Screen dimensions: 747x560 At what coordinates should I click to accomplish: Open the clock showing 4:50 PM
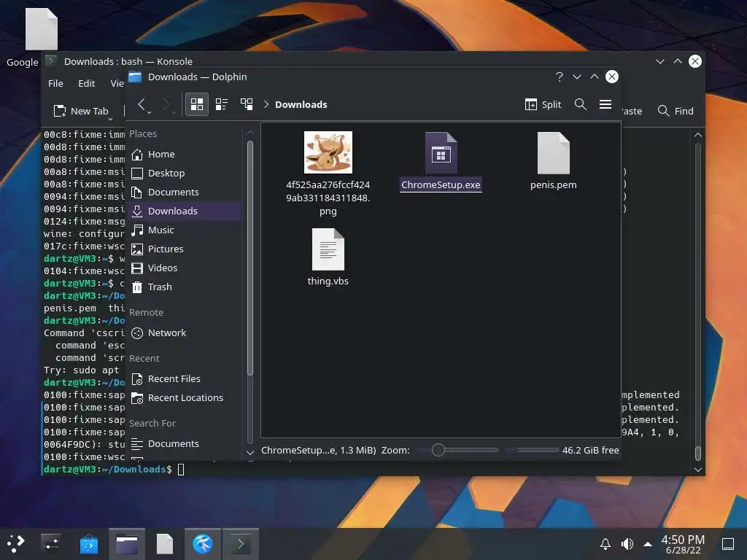[x=683, y=544]
